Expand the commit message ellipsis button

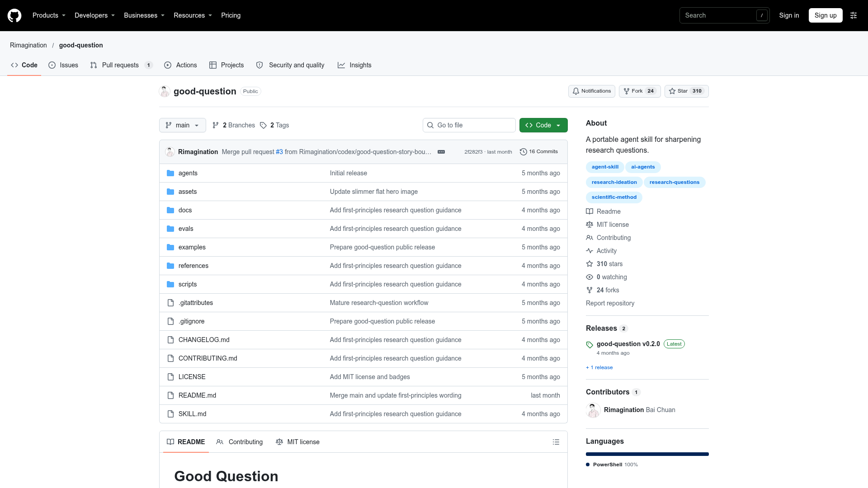(441, 152)
